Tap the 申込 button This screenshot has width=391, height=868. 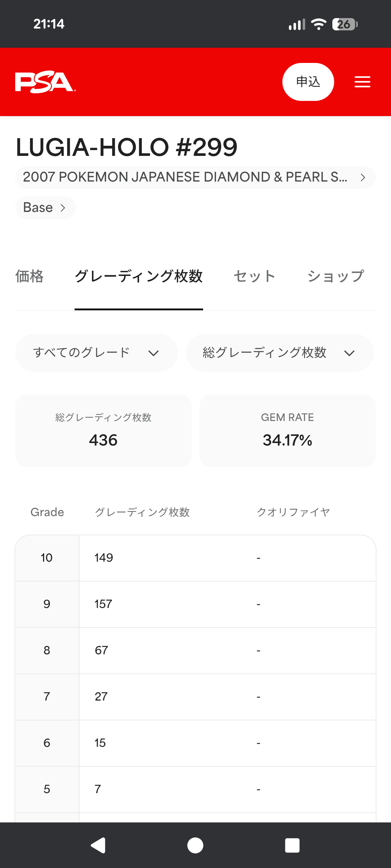[308, 82]
